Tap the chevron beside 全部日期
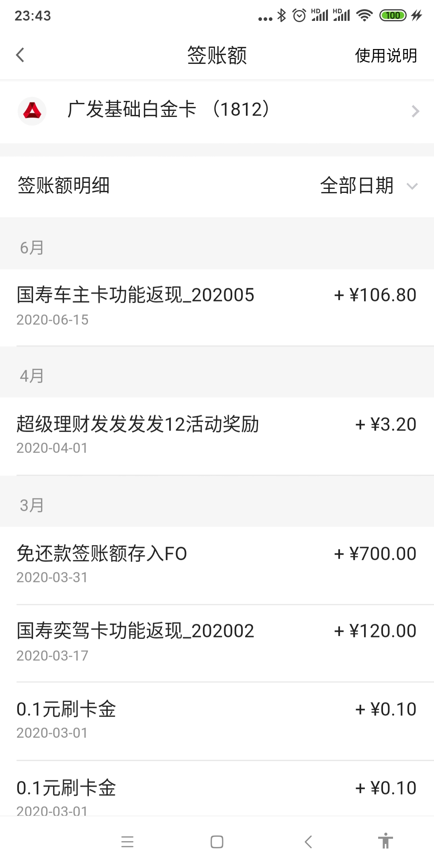The width and height of the screenshot is (434, 868). [412, 186]
